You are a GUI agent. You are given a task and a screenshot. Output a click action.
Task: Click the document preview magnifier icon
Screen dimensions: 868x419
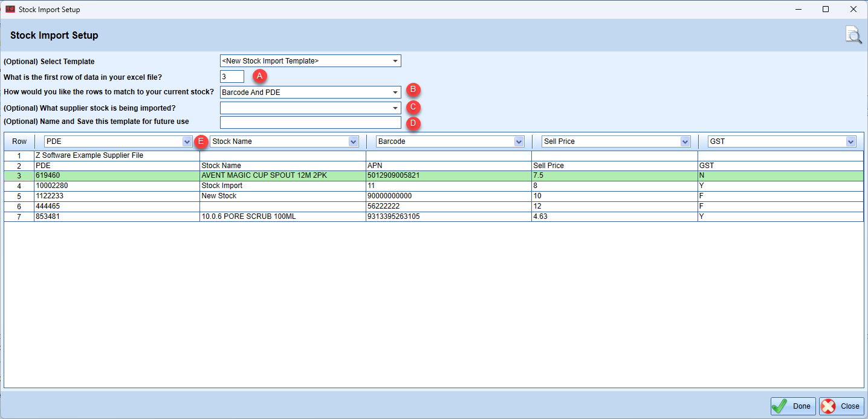(x=853, y=35)
